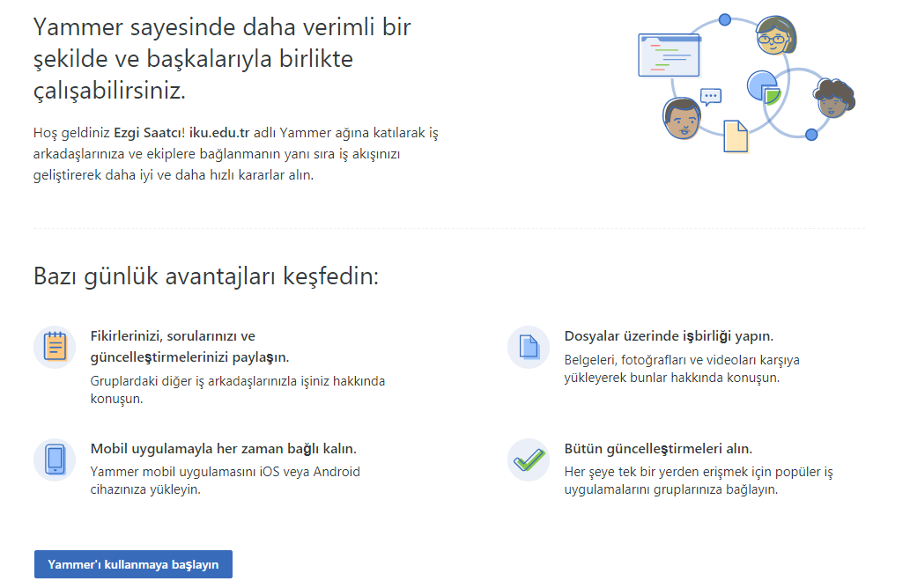Viewport: 910px width, 588px height.
Task: Click the text 'Belgeleri, fotoğrafları ve videoları karşıya'
Action: [682, 360]
